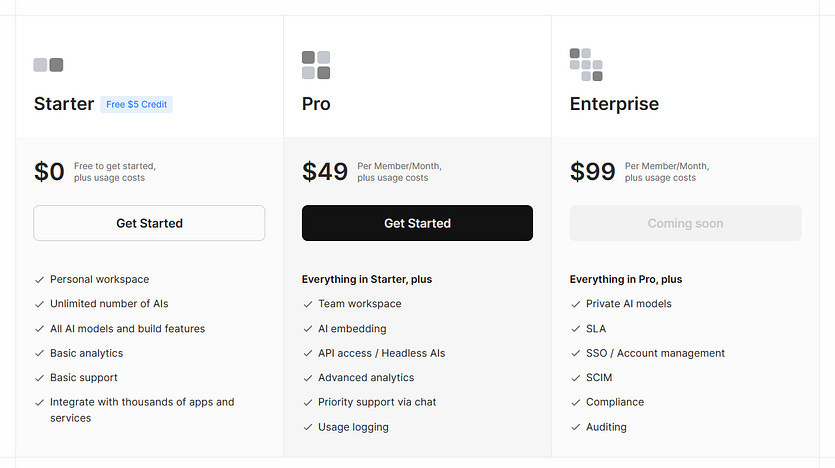This screenshot has height=468, width=835.
Task: Click API access / Headless AIs feature
Action: (381, 354)
